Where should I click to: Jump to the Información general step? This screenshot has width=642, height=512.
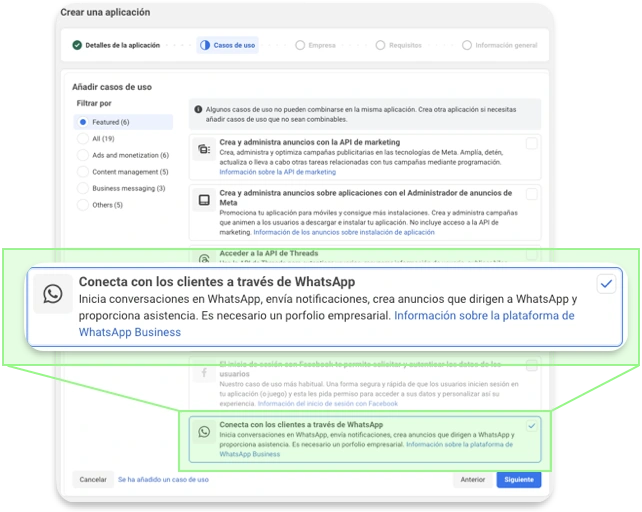(500, 45)
